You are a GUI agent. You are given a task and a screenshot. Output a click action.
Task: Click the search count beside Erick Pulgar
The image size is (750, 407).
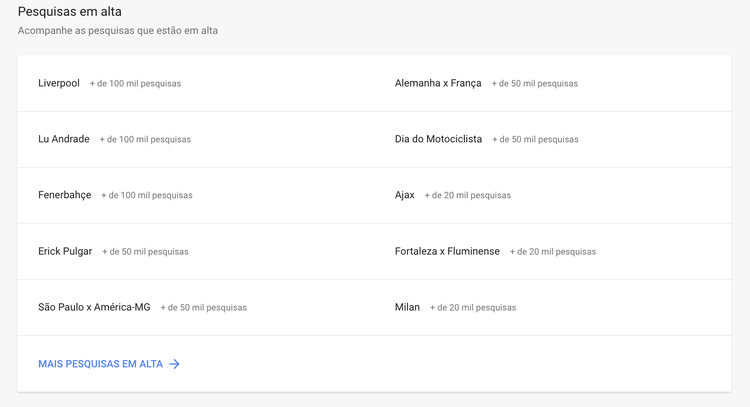[x=145, y=252]
